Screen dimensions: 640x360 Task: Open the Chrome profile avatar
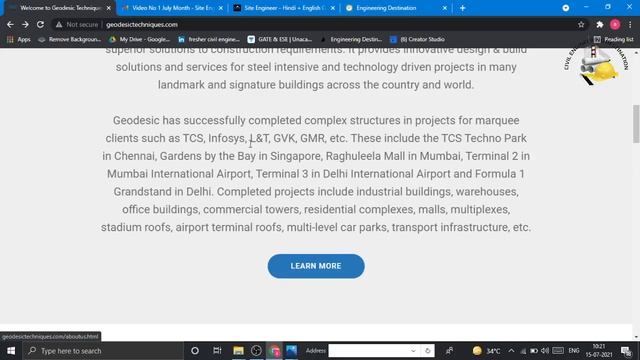tap(615, 24)
